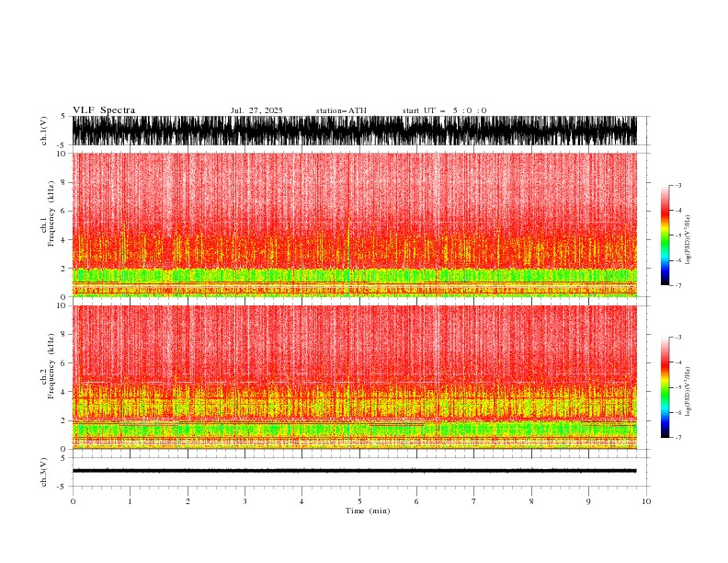Click the 'start UT = 5 :0 :0' text

coord(444,110)
